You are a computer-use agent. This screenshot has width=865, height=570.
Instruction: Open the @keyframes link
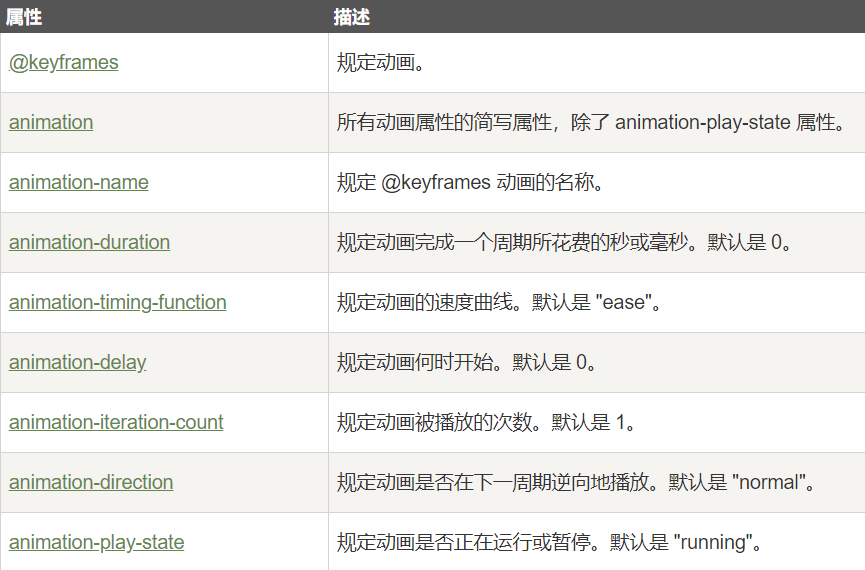coord(63,62)
